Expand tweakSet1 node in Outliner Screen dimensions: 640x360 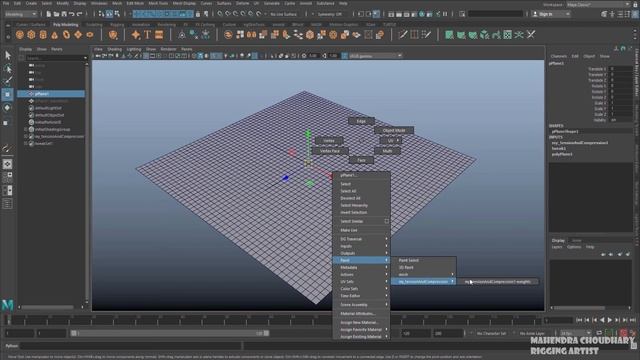point(25,144)
